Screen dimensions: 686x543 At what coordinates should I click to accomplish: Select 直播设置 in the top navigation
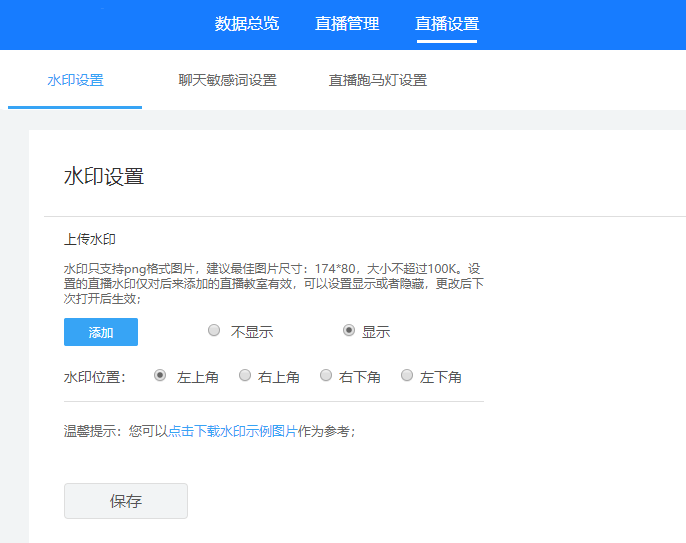(x=447, y=24)
